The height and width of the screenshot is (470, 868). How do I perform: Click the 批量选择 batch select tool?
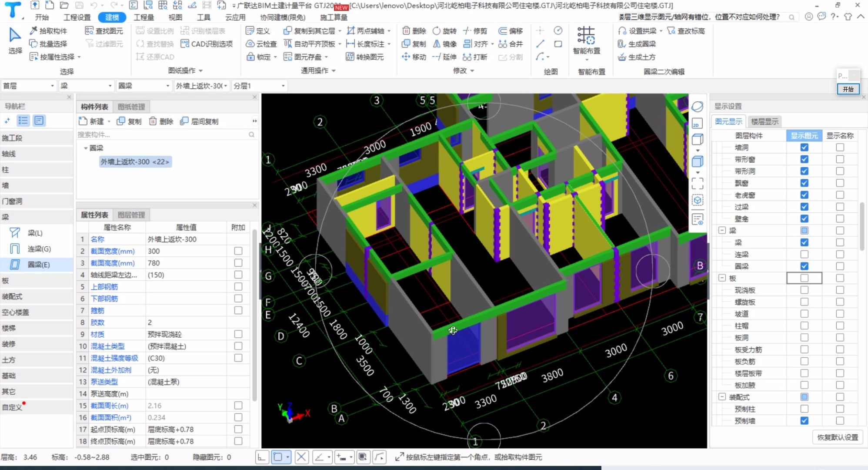[48, 44]
